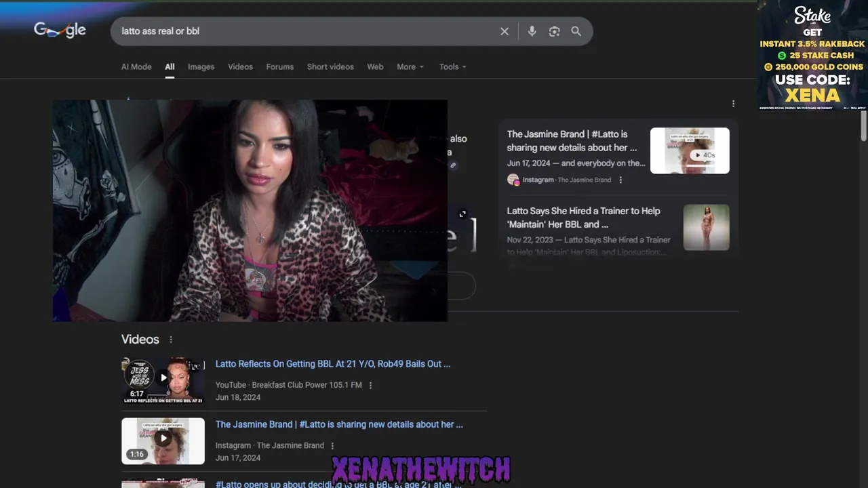Clear the search box with the X icon

point(505,31)
